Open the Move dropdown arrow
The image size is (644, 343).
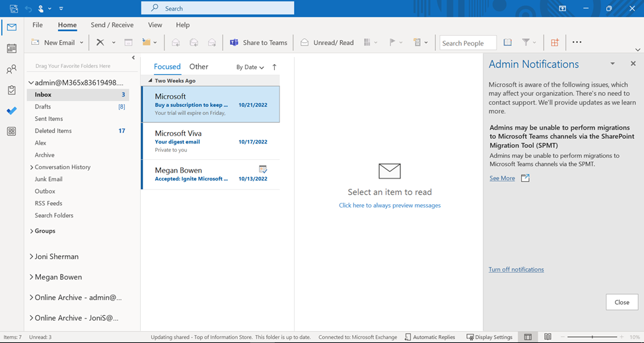point(155,43)
